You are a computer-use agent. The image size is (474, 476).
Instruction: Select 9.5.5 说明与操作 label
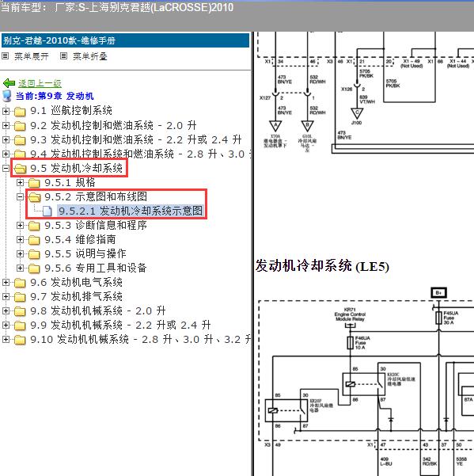(85, 253)
